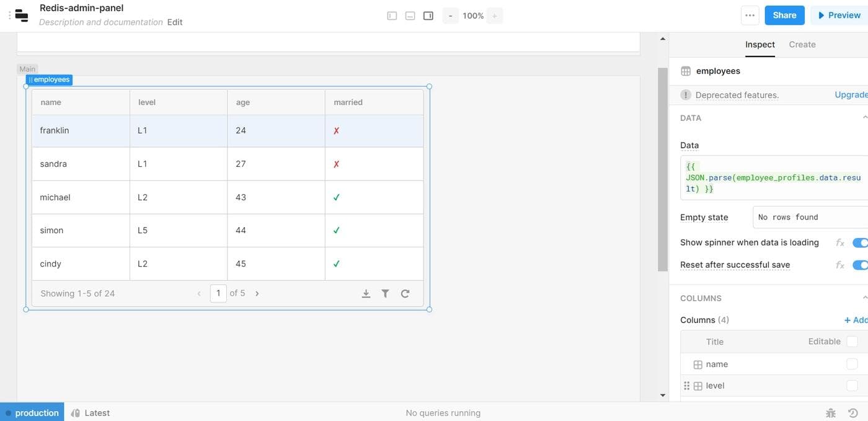Image resolution: width=868 pixels, height=421 pixels.
Task: Open the production environment selector
Action: (x=32, y=413)
